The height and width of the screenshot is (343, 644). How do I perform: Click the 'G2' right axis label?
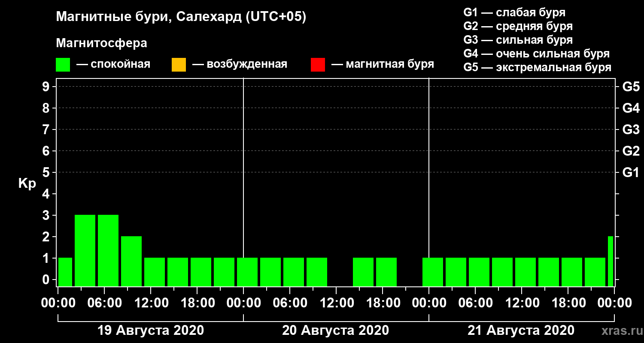[631, 151]
